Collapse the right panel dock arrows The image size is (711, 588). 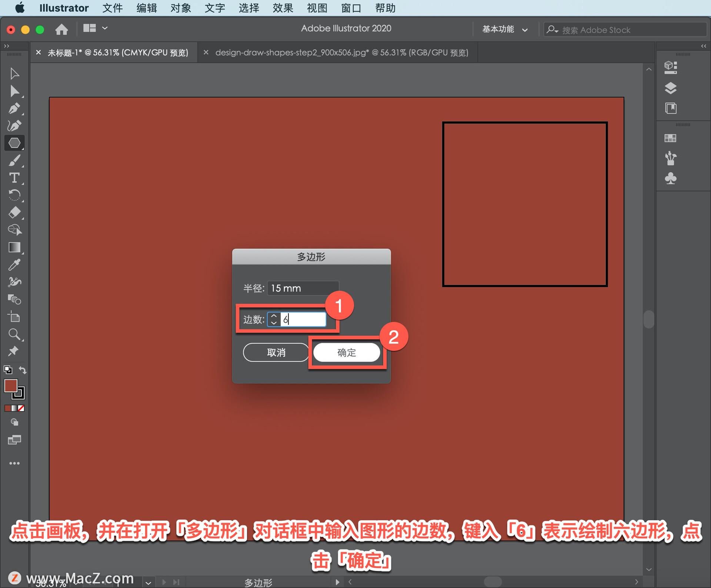[704, 46]
